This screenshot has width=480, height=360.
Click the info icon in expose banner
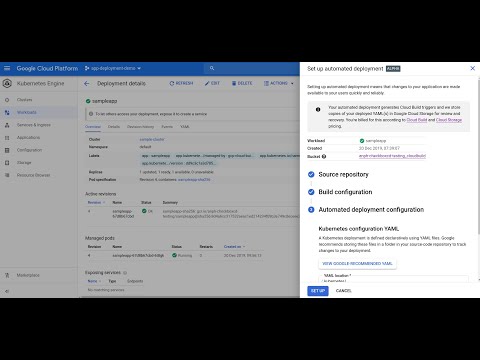(91, 114)
